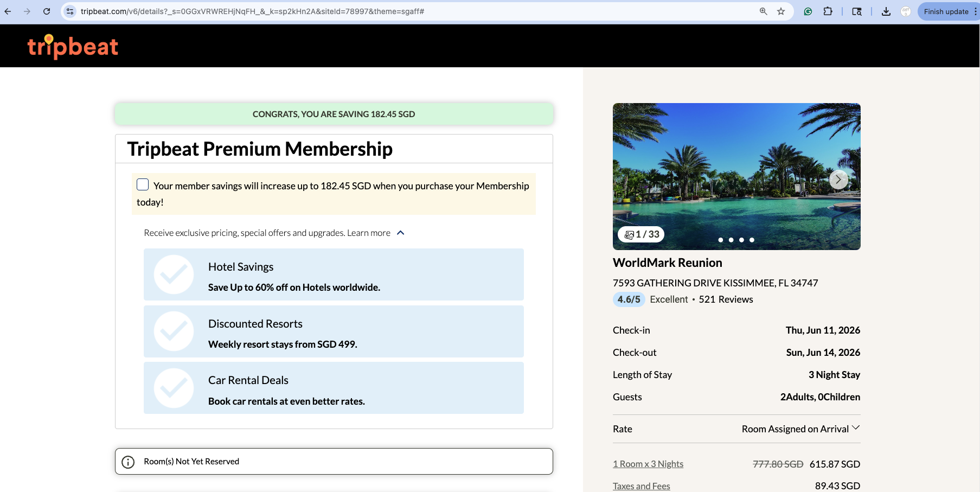Click the browser forward arrow

coord(27,11)
